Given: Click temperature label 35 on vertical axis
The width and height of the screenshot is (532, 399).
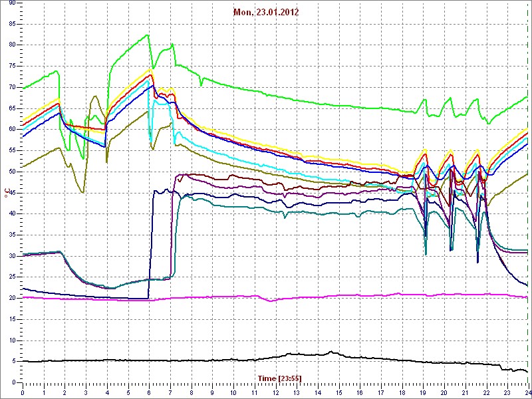Looking at the screenshot, I should pyautogui.click(x=12, y=235).
